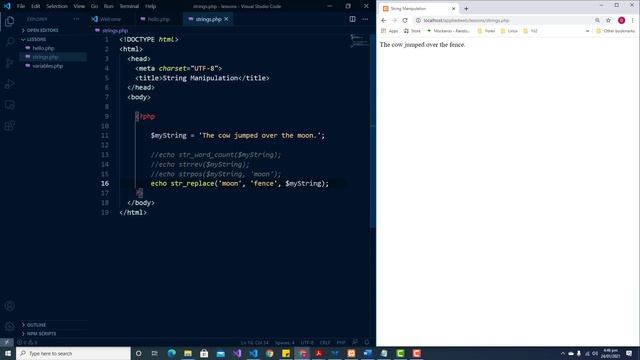
Task: Open editor More Actions ellipsis
Action: tap(365, 19)
